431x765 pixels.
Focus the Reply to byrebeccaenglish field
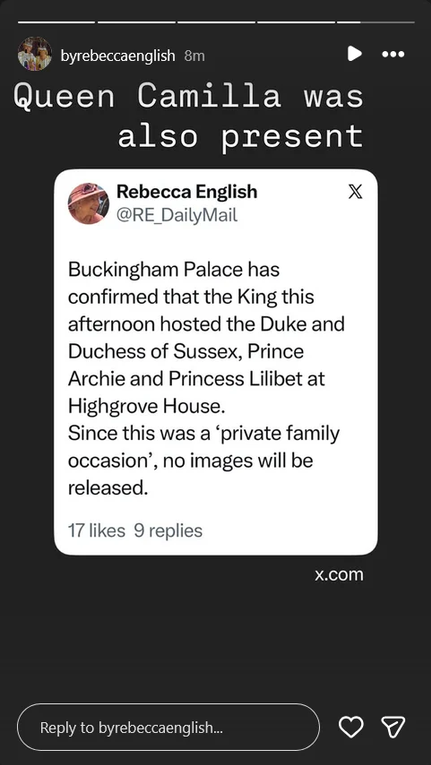(168, 727)
